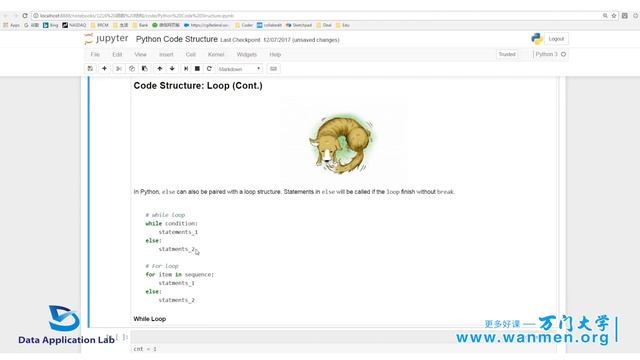Click the zoom magnifier in address bar

pos(605,16)
